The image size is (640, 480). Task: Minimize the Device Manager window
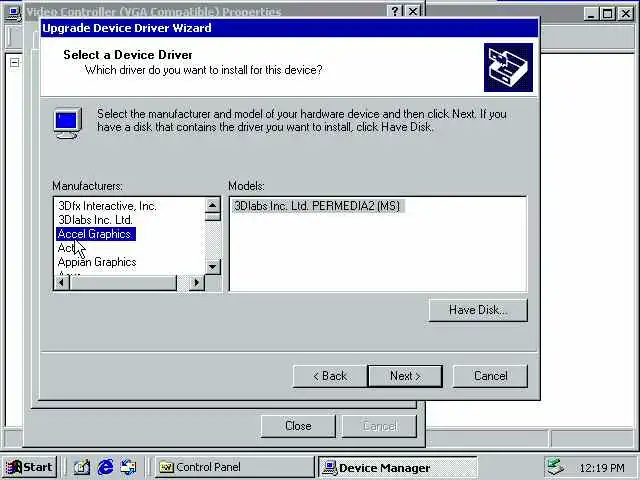[591, 13]
